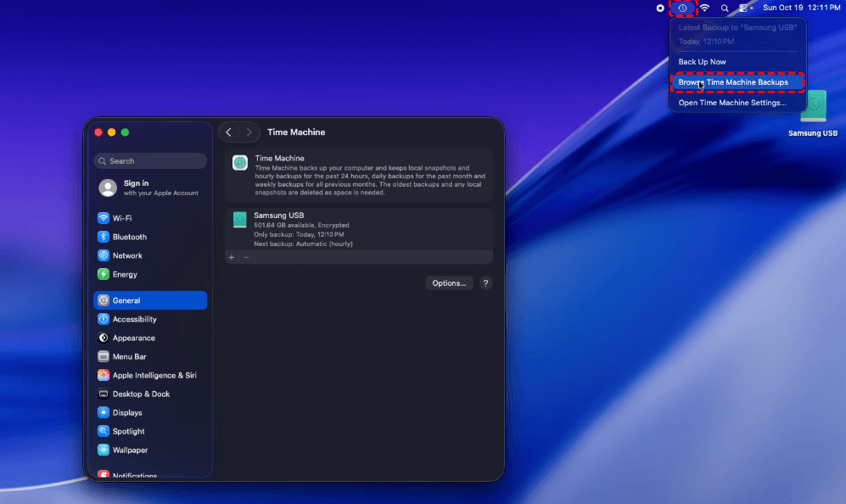Open Displays settings pane
The width and height of the screenshot is (846, 504).
click(127, 412)
